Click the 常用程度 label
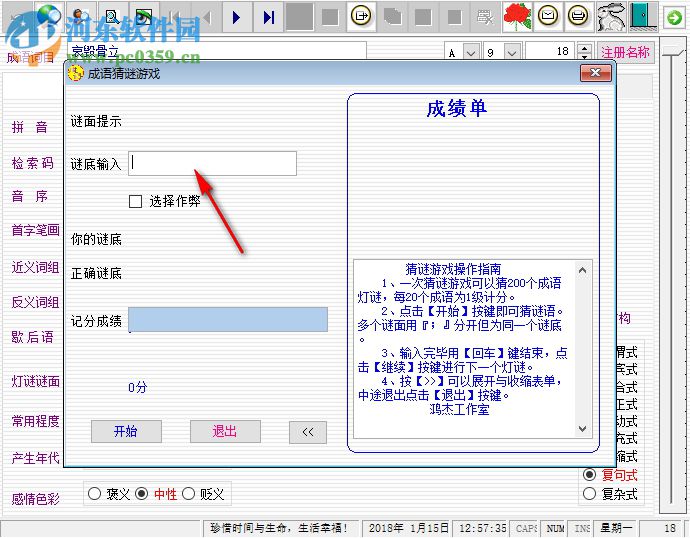690x538 pixels. pos(36,421)
